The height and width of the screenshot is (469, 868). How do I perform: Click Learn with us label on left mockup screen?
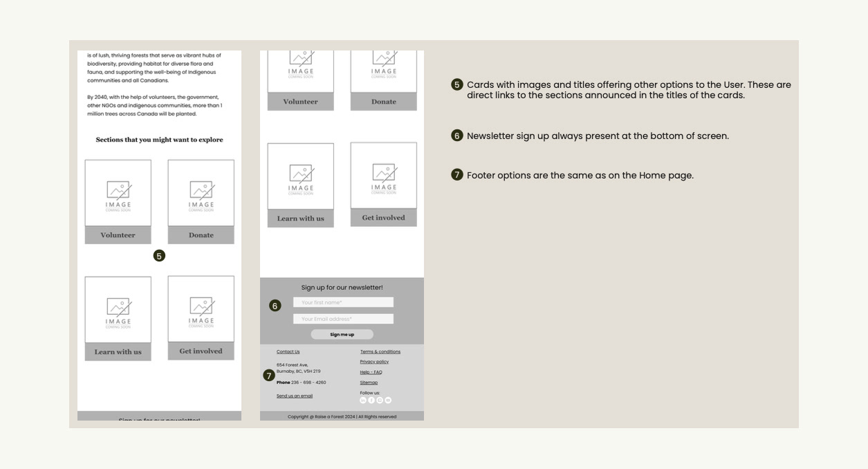click(x=118, y=352)
